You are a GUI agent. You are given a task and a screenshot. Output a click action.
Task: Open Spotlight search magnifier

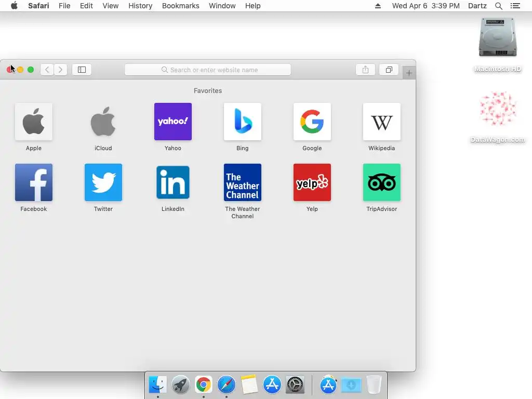(498, 6)
